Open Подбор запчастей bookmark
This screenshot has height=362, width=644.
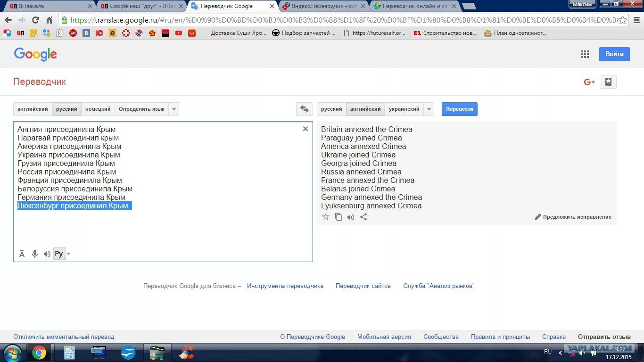point(304,33)
